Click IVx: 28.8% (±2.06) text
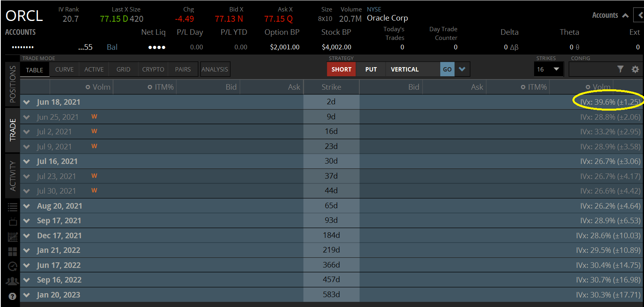The height and width of the screenshot is (307, 644). pyautogui.click(x=610, y=117)
